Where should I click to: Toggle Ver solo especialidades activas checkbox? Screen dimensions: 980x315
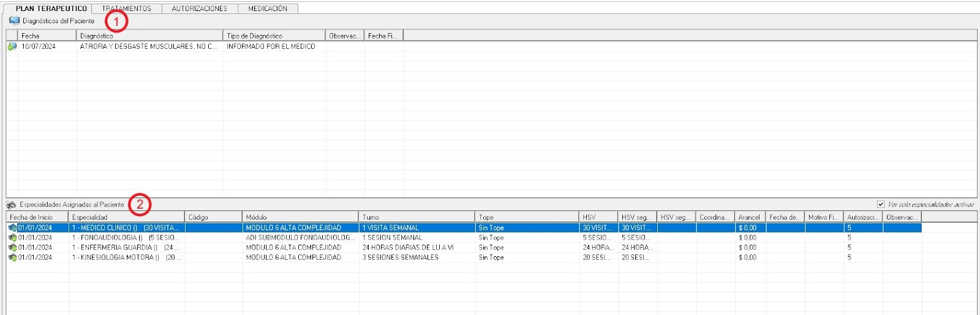point(881,205)
